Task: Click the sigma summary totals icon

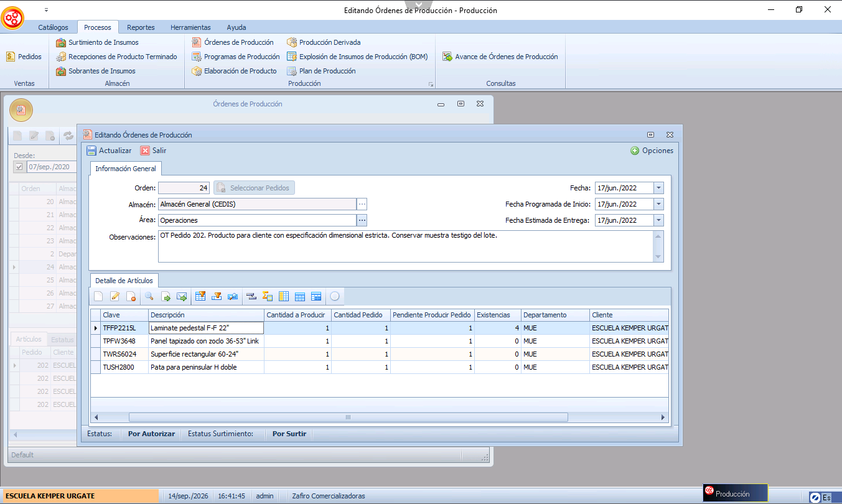Action: click(x=268, y=297)
